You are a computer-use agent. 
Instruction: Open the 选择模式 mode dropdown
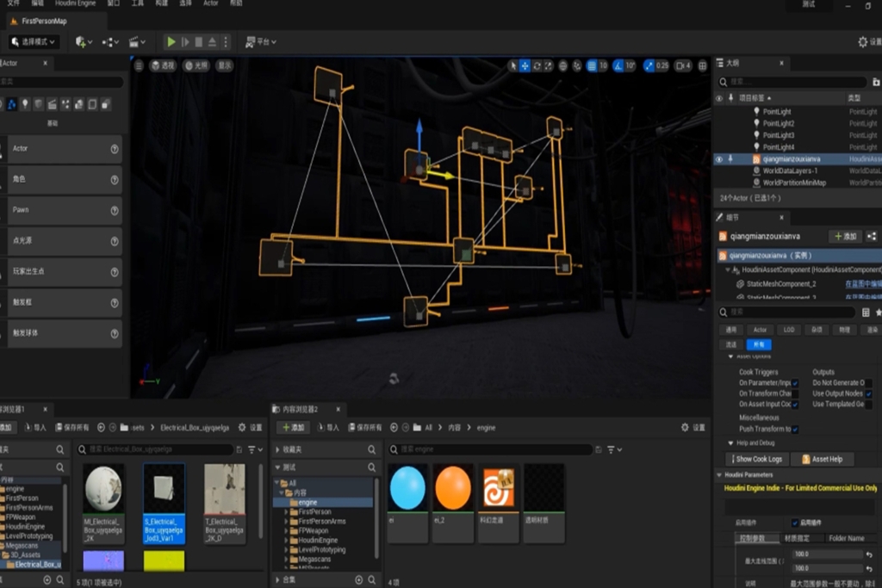pos(36,40)
